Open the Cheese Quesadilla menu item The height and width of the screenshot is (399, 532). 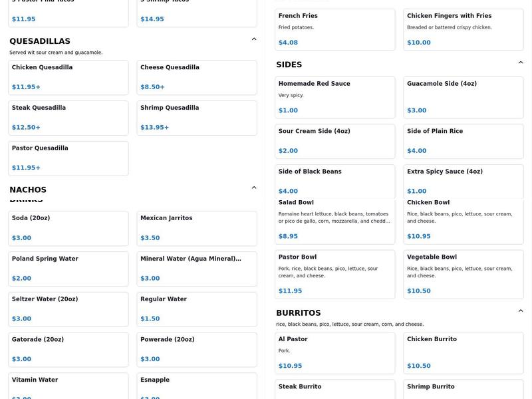[x=197, y=78]
